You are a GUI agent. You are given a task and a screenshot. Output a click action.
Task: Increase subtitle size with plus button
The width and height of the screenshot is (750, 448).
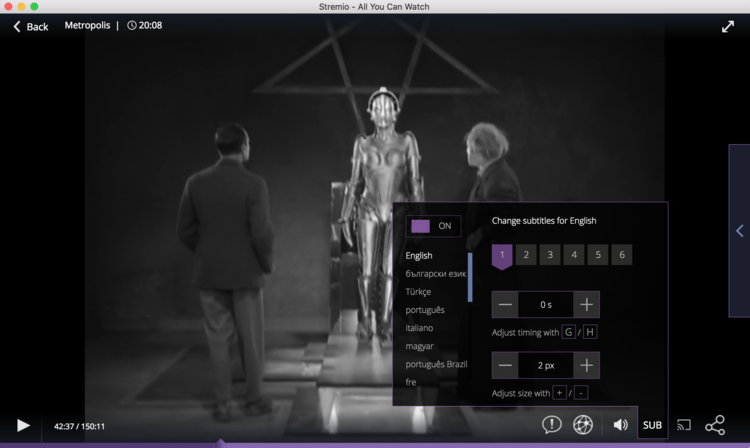586,365
